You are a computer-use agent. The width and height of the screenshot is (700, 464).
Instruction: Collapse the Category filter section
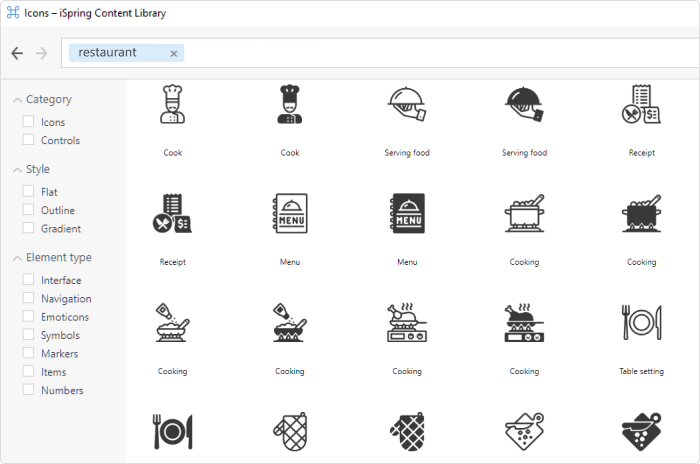(17, 100)
